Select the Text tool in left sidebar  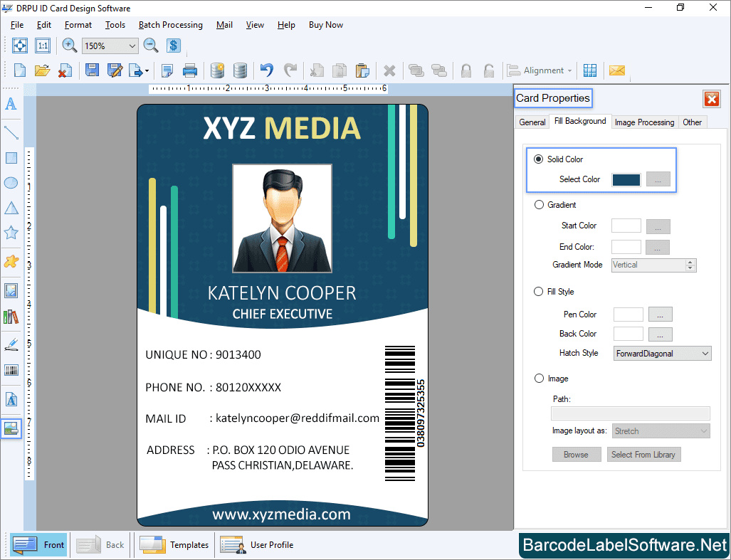point(11,104)
